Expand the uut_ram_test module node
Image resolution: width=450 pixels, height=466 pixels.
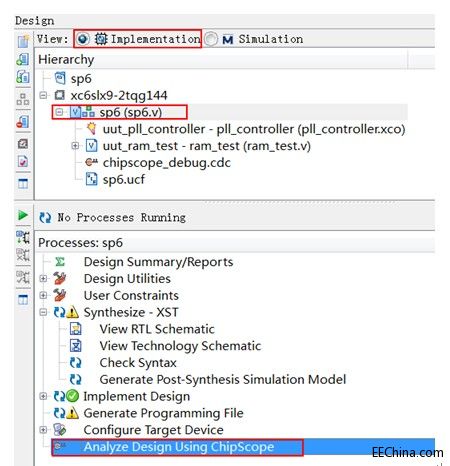tap(75, 146)
